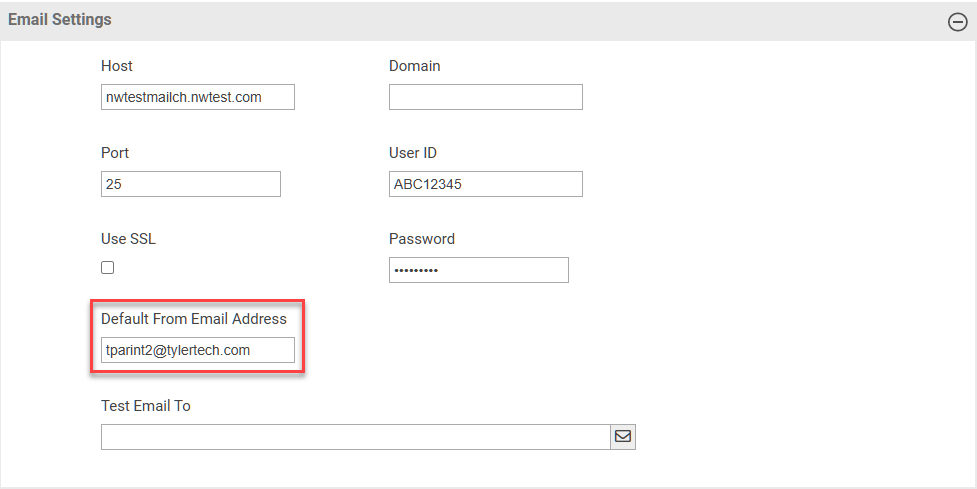
Task: Click the Host label text
Action: click(117, 66)
